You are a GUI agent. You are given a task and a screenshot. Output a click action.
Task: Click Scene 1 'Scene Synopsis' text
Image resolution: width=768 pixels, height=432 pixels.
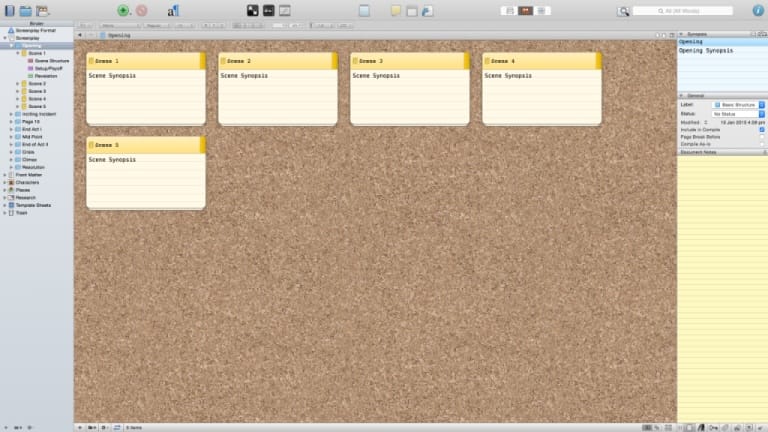tap(112, 75)
